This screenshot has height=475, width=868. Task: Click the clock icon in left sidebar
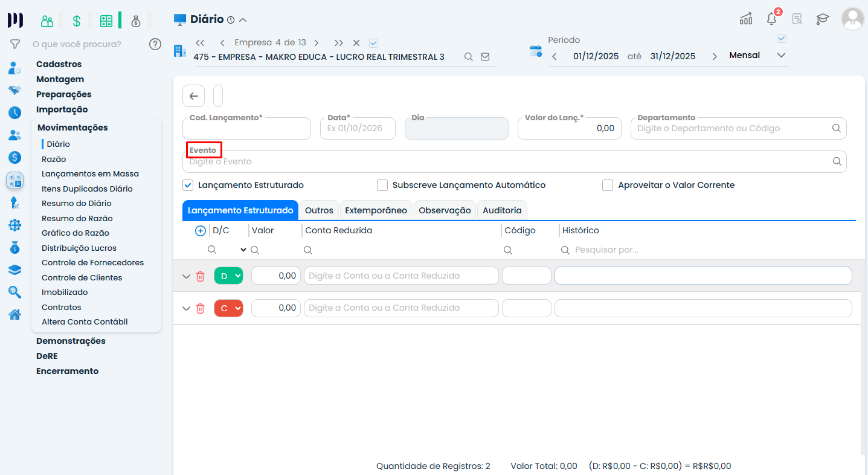(15, 113)
